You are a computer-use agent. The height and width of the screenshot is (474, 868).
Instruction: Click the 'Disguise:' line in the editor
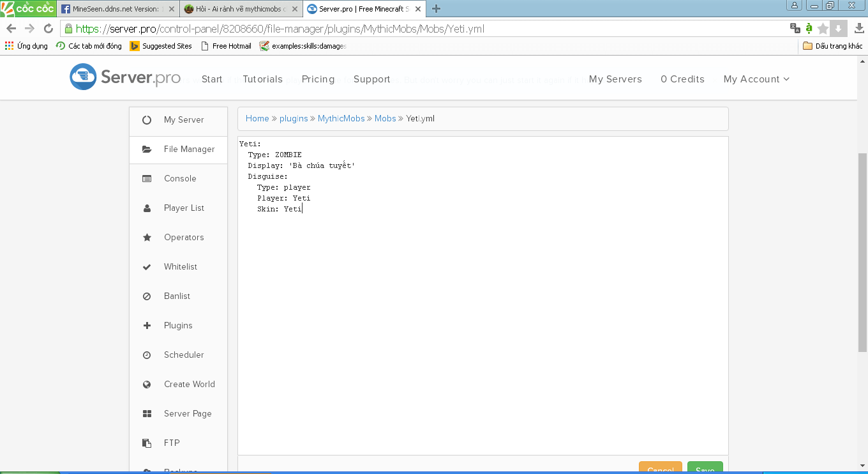[268, 176]
